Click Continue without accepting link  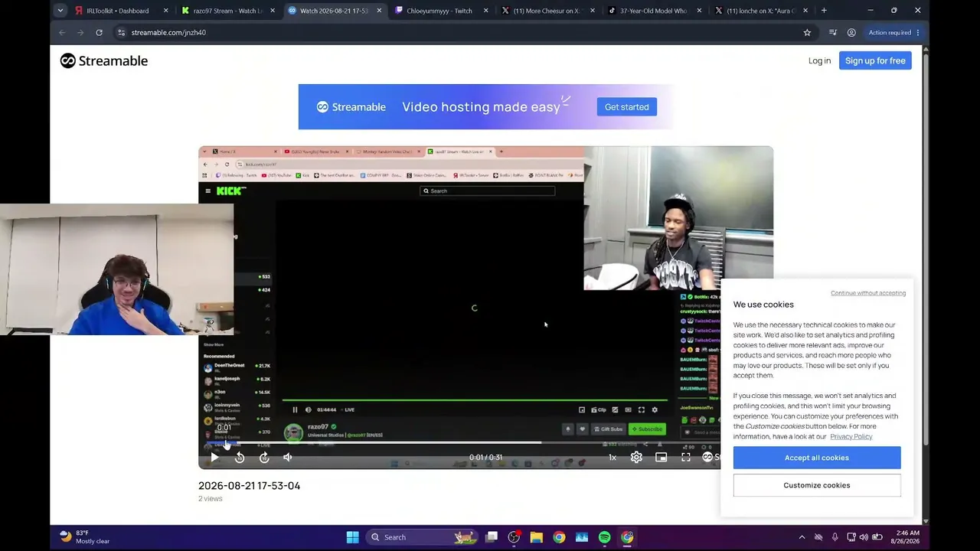point(868,293)
